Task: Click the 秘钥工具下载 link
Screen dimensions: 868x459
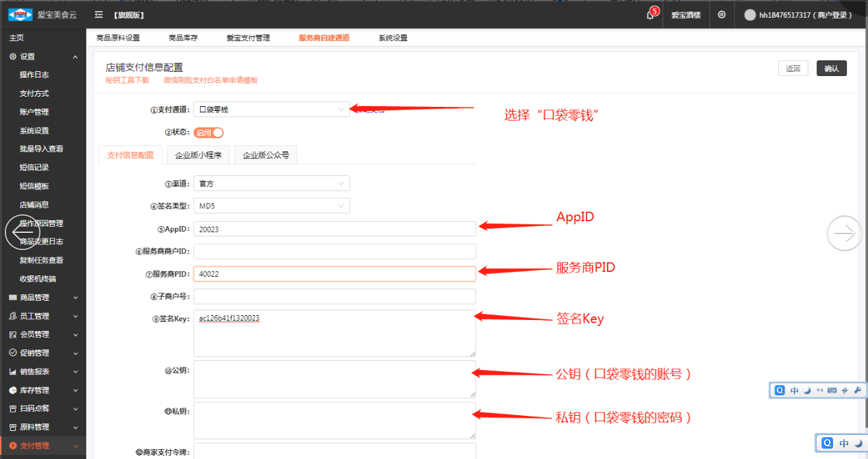Action: [x=127, y=80]
